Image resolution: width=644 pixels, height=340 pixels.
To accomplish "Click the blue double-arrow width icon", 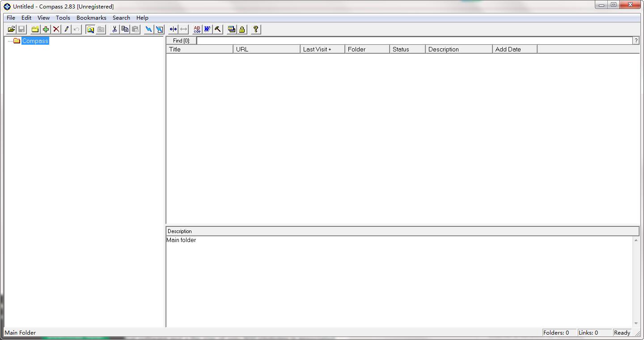I will (173, 30).
